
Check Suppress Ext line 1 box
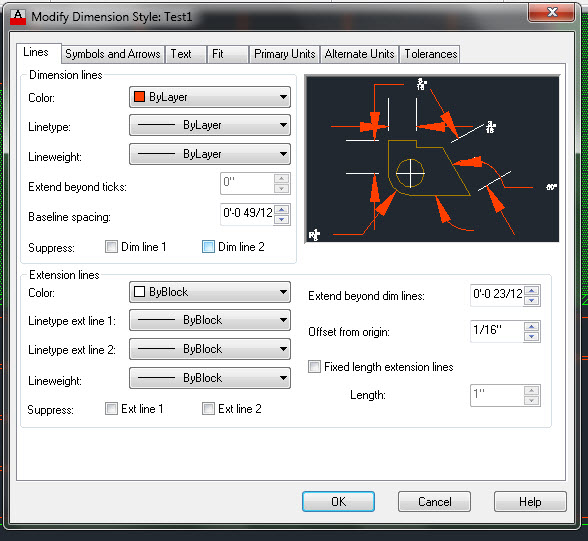coord(111,409)
